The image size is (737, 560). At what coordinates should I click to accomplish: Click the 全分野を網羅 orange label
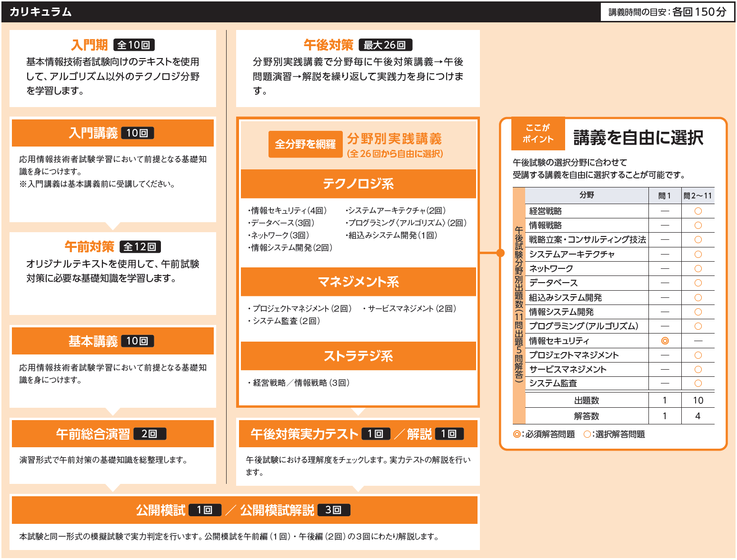pos(305,144)
